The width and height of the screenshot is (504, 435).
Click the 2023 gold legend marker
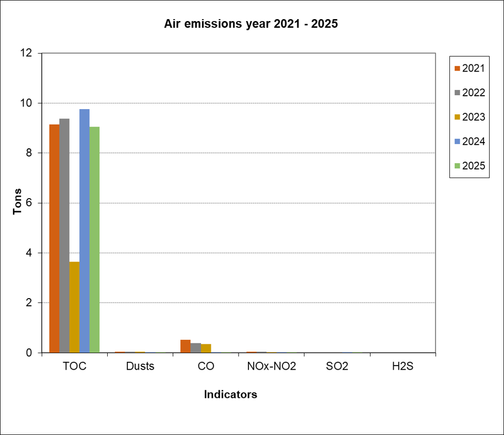[x=457, y=117]
